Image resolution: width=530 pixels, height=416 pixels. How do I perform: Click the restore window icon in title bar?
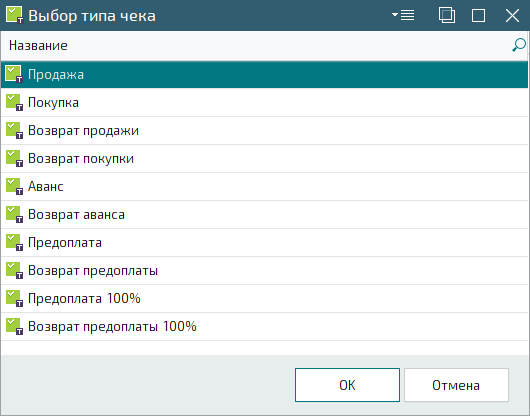447,15
